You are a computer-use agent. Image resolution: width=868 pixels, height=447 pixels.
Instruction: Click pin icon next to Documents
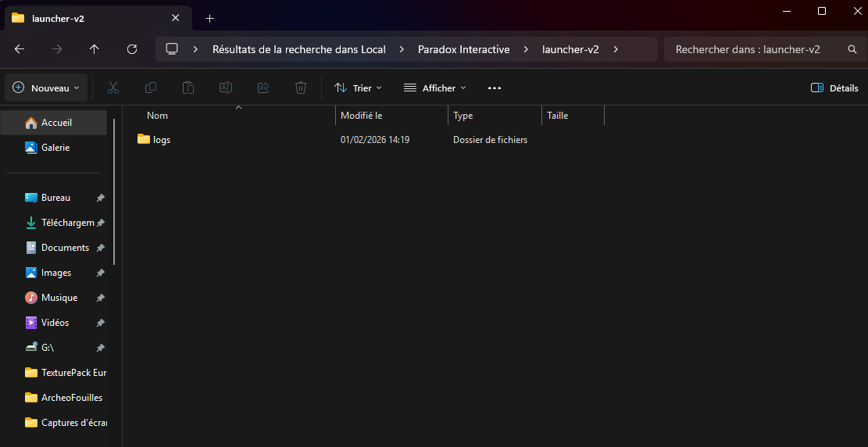pyautogui.click(x=100, y=248)
